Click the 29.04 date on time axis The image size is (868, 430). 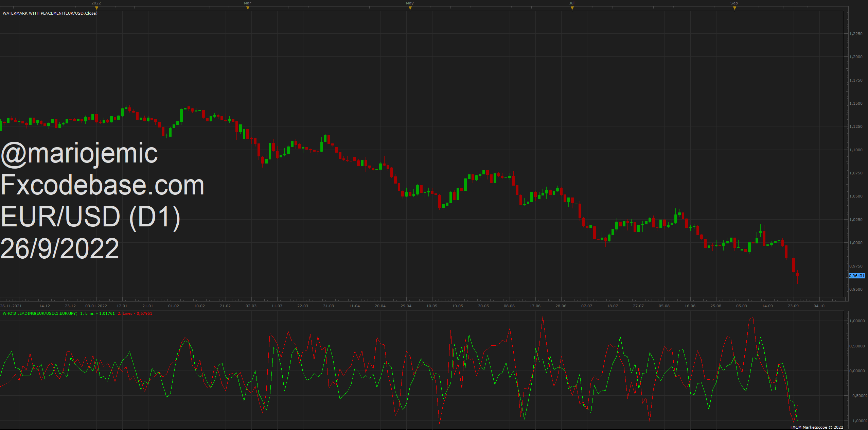pyautogui.click(x=406, y=306)
